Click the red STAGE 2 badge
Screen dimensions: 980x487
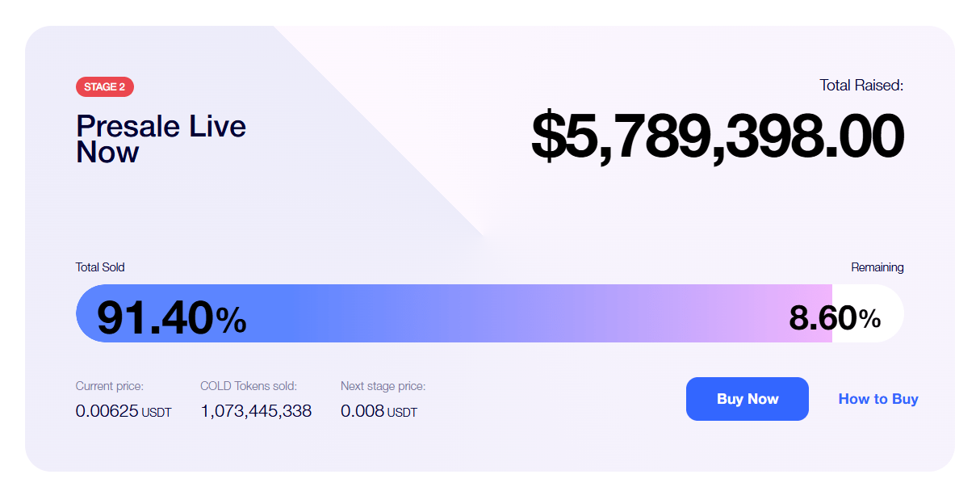pyautogui.click(x=105, y=87)
